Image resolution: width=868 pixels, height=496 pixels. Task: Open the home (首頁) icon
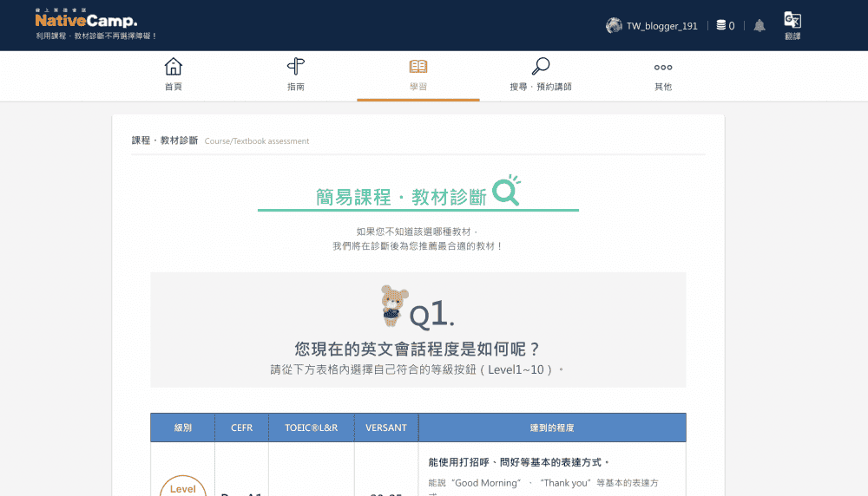pos(174,67)
